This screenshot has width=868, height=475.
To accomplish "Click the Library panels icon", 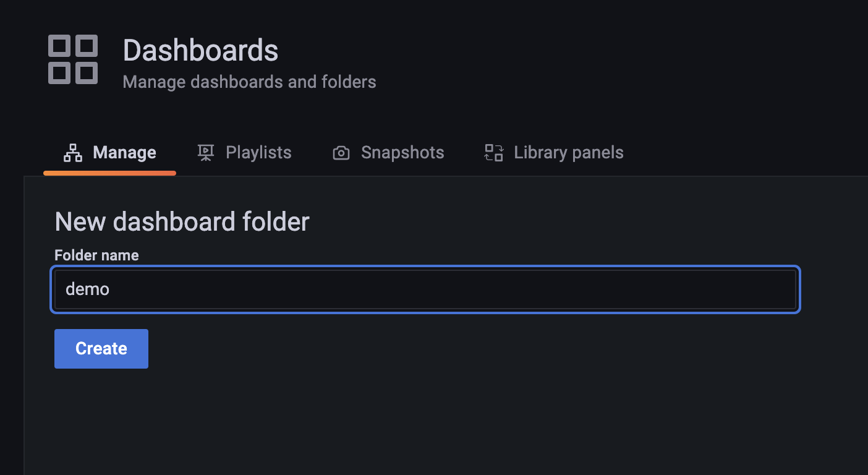I will pyautogui.click(x=493, y=152).
